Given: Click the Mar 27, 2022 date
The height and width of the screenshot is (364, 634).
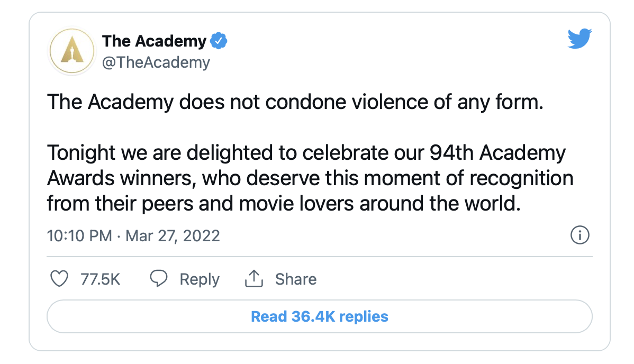Looking at the screenshot, I should pyautogui.click(x=173, y=236).
